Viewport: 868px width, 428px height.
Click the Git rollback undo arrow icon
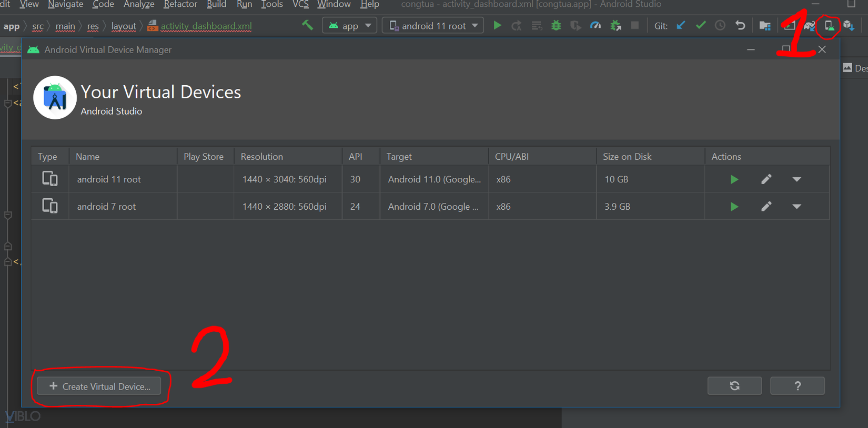(740, 25)
